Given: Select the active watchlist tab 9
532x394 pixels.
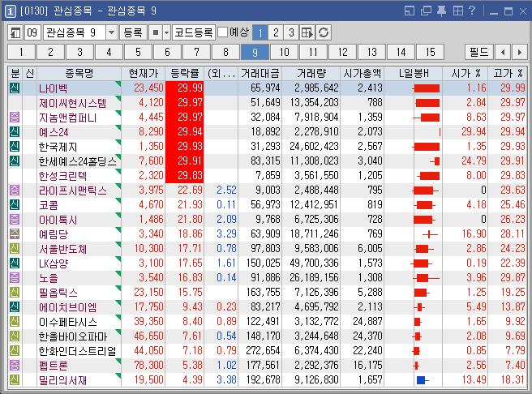Looking at the screenshot, I should (255, 52).
